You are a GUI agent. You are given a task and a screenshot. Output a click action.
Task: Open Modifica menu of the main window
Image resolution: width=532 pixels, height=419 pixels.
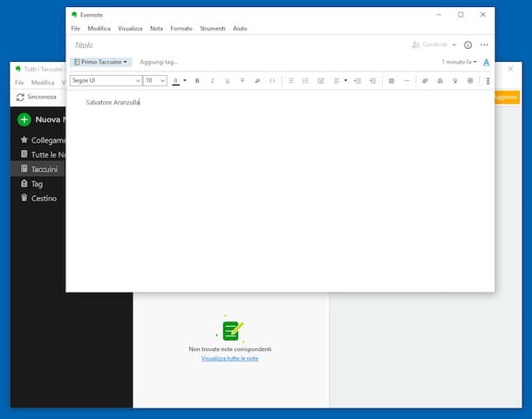click(43, 83)
